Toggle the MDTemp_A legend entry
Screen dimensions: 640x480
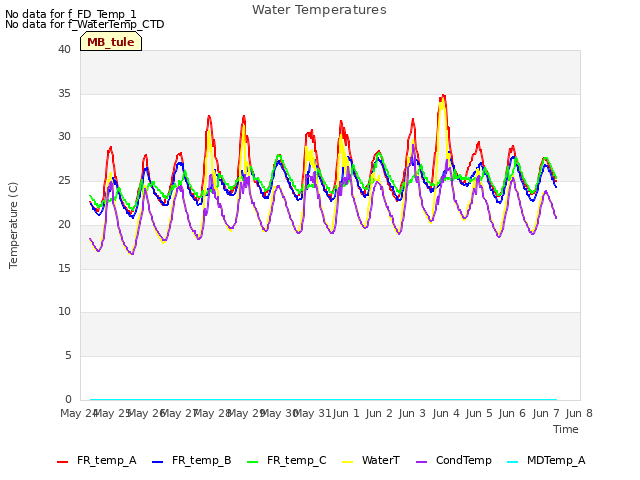coord(546,460)
